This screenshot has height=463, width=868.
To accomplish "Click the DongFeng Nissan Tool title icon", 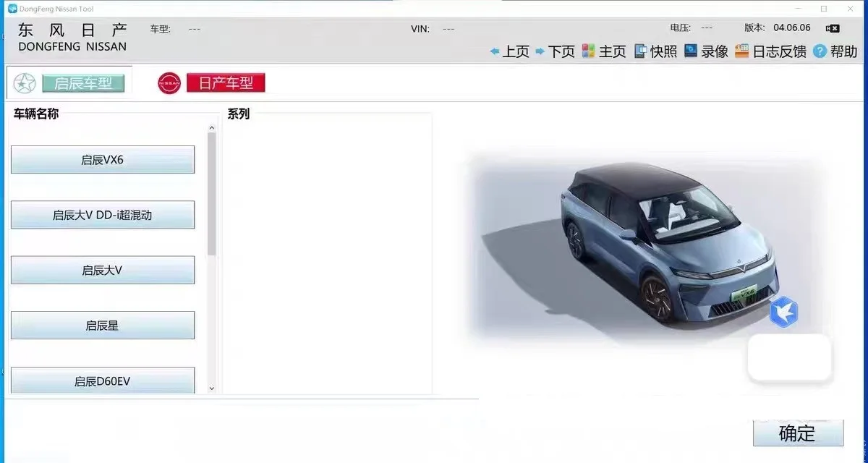I will click(12, 8).
